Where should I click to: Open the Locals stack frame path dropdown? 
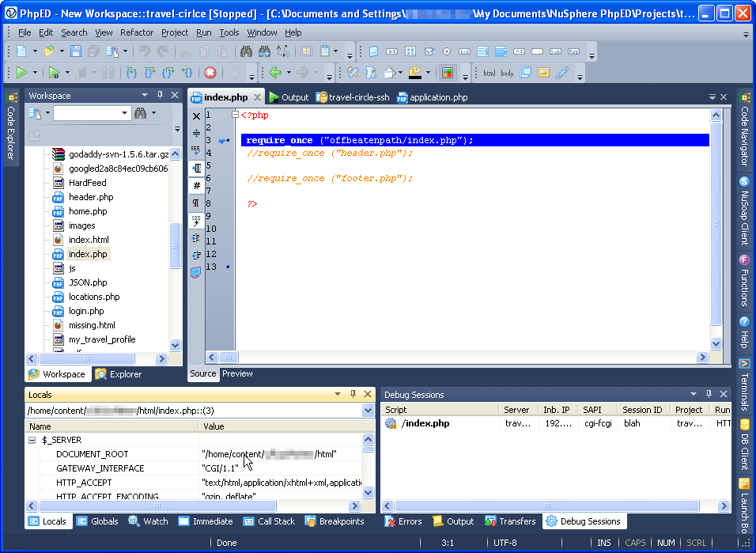tap(368, 411)
